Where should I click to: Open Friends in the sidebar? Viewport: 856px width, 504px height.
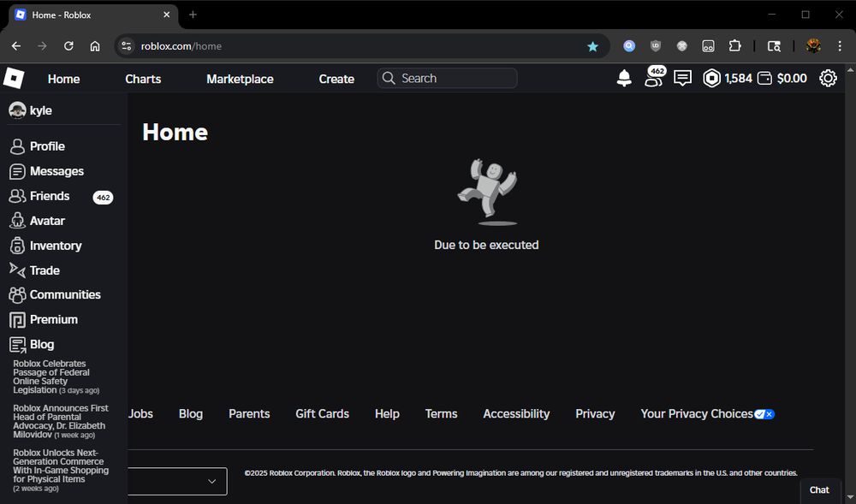click(39, 196)
